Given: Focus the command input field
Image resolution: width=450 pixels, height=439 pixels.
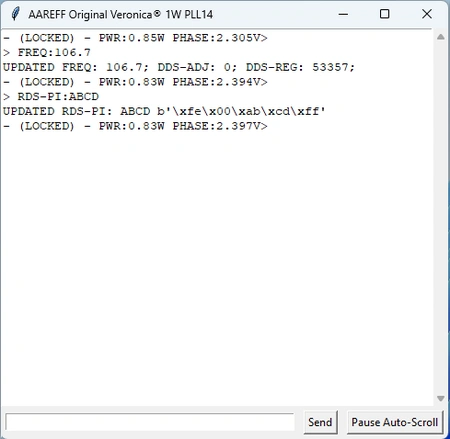Looking at the screenshot, I should (150, 422).
